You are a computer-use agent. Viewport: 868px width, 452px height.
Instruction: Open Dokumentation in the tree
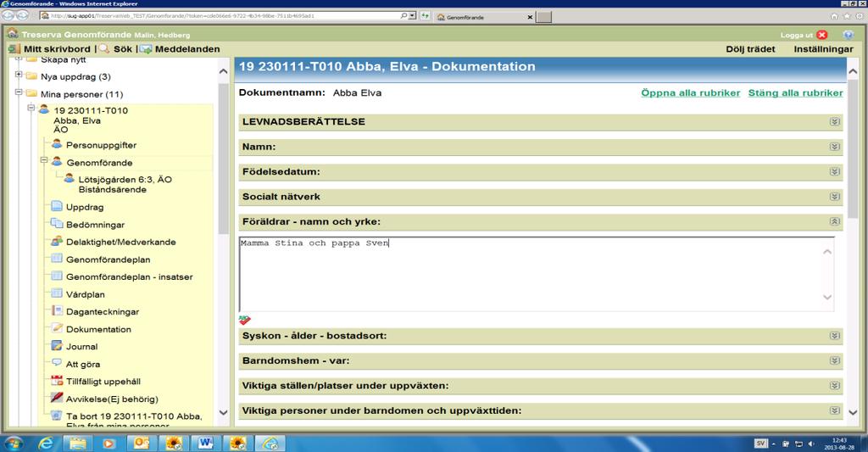(x=98, y=330)
